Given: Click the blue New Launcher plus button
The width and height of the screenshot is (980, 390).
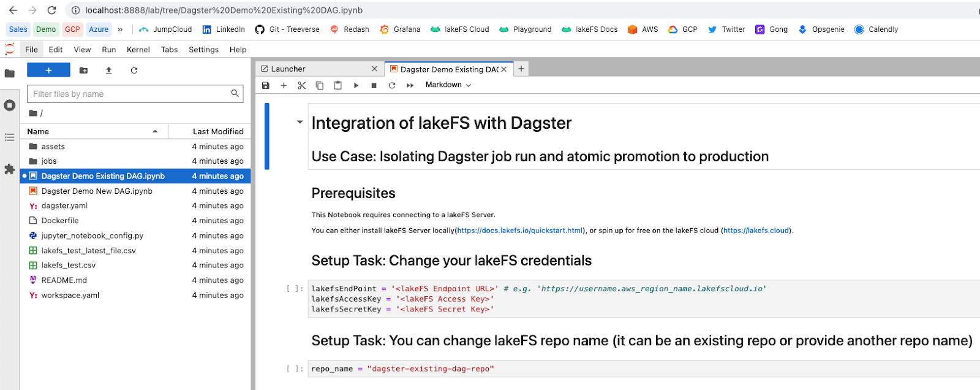Looking at the screenshot, I should click(x=48, y=70).
